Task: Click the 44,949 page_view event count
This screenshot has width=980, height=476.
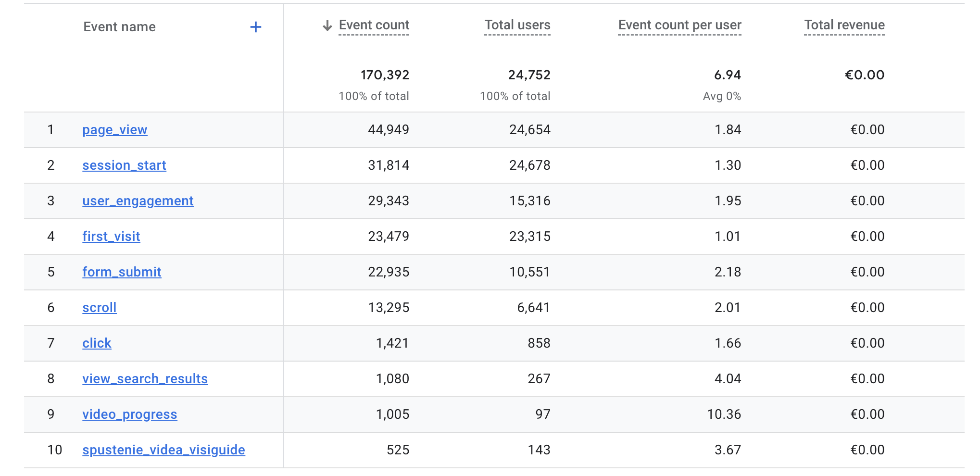Action: (x=388, y=130)
